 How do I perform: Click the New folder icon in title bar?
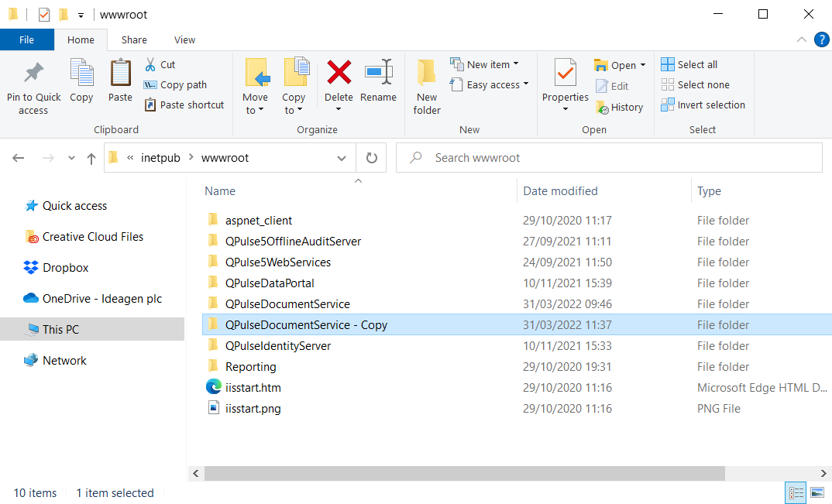[64, 15]
